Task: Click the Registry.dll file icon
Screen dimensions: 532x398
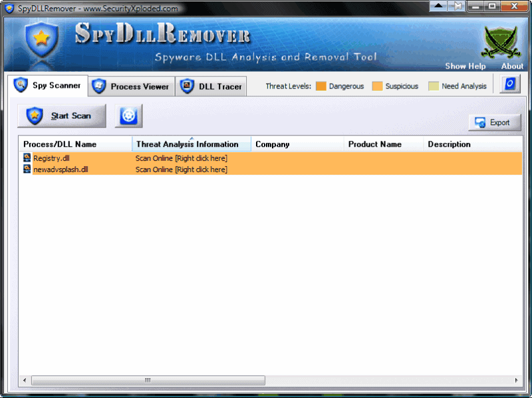Action: tap(27, 157)
